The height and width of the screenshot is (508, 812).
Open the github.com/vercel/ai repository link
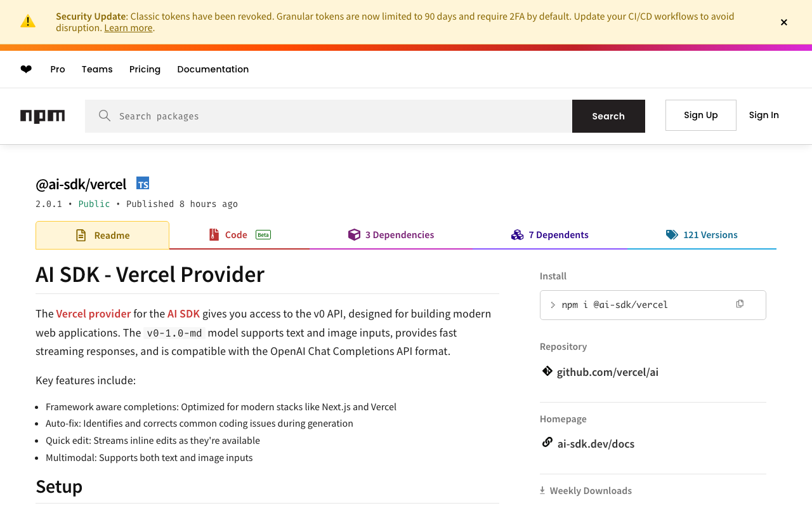(608, 372)
